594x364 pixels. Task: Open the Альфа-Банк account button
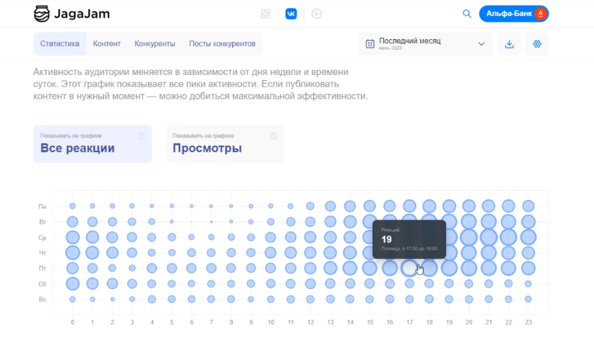tap(513, 14)
